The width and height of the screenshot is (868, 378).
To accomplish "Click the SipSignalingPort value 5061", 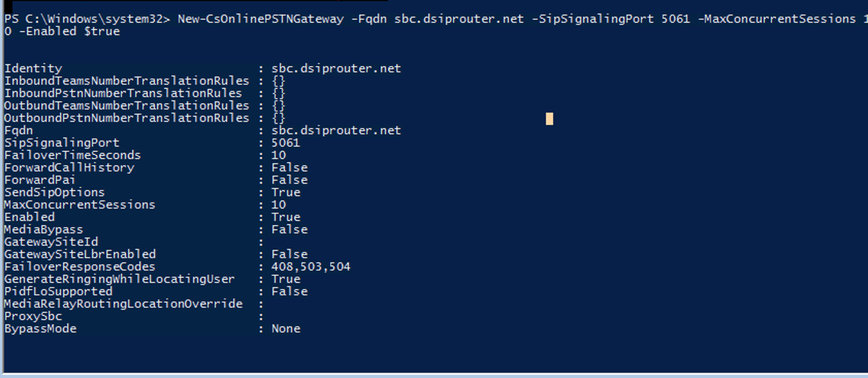I will pos(285,143).
